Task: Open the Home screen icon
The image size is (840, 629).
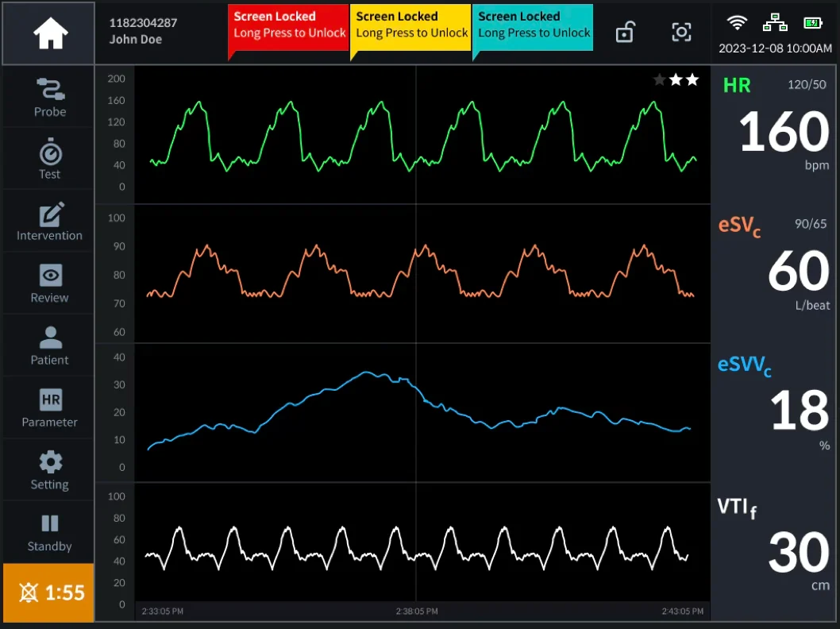Action: point(48,33)
